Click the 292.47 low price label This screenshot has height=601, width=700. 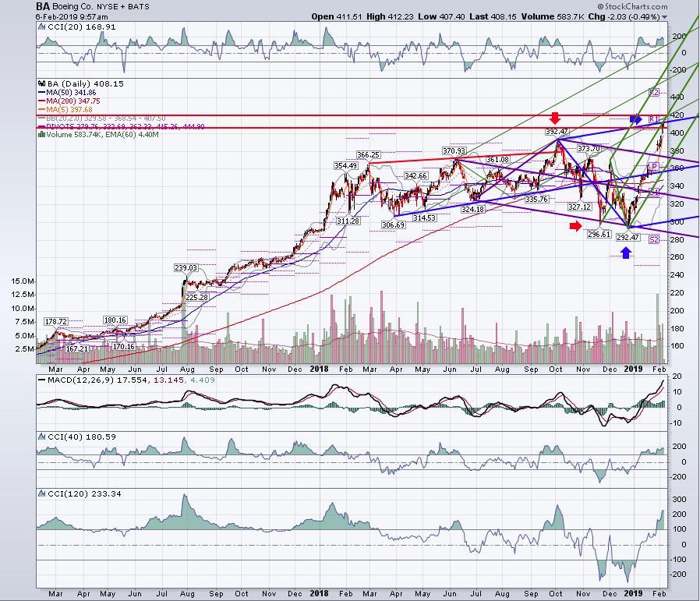(628, 237)
